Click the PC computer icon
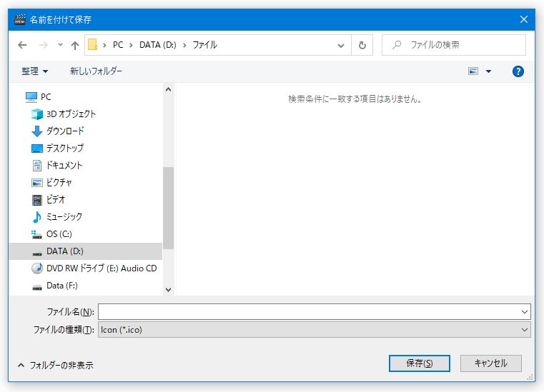Image resolution: width=544 pixels, height=392 pixels. tap(31, 97)
